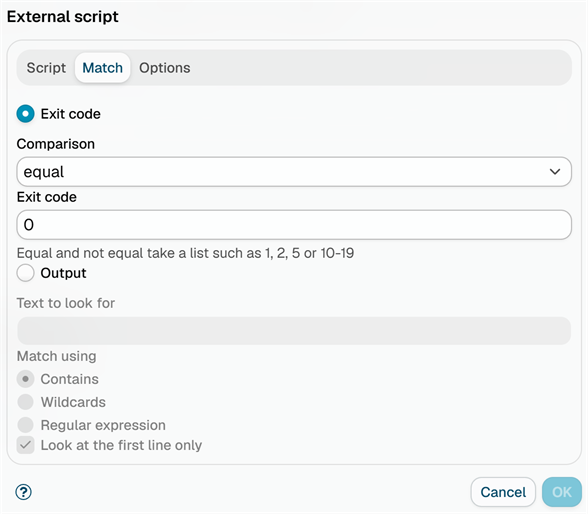The height and width of the screenshot is (514, 588).
Task: Choose the Contains match option
Action: coord(26,379)
